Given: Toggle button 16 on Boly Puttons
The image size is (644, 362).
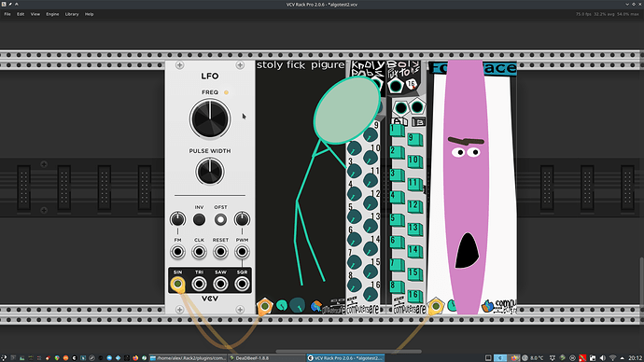Looking at the screenshot, I should 414,296.
